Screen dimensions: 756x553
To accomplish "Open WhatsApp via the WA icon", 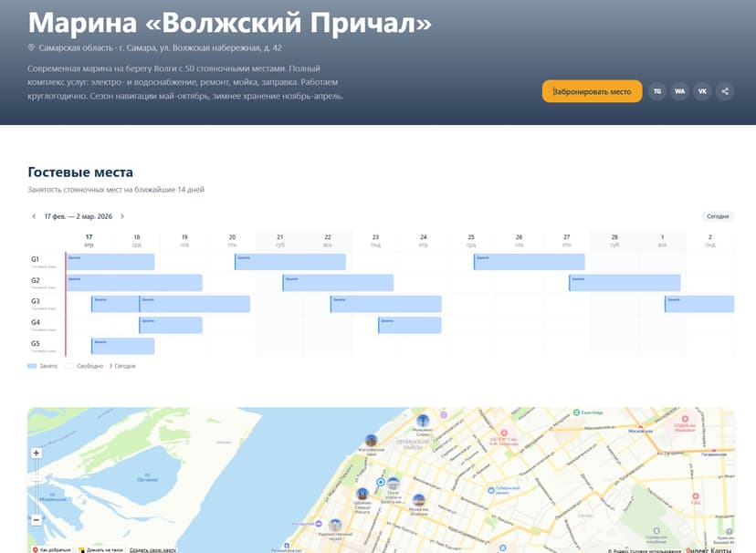I will pos(680,91).
